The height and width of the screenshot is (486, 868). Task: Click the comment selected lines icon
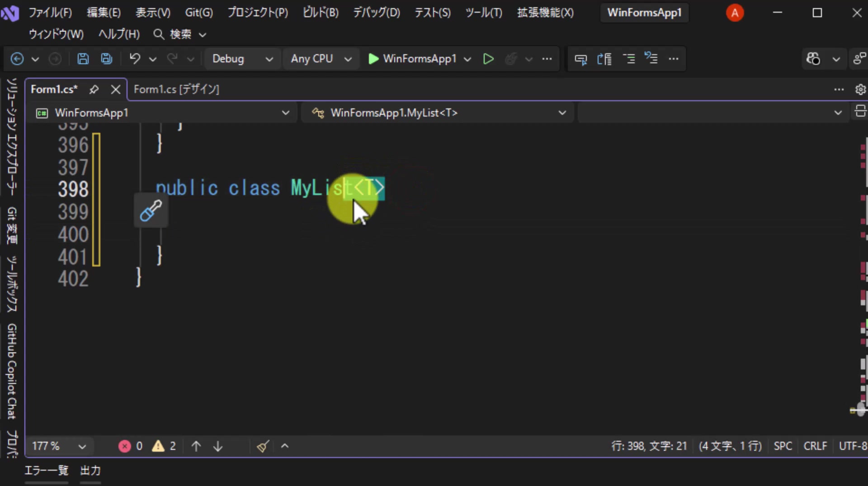(629, 59)
